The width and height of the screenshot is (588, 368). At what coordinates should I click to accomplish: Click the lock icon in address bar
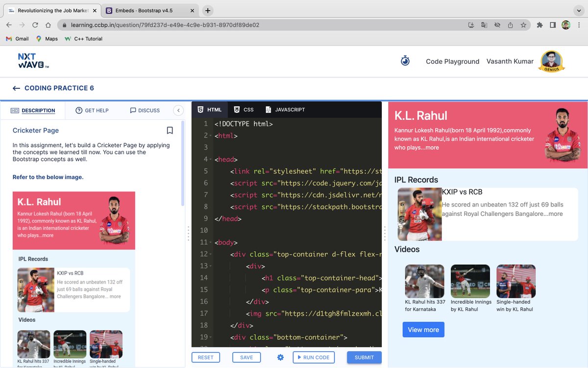pos(64,25)
